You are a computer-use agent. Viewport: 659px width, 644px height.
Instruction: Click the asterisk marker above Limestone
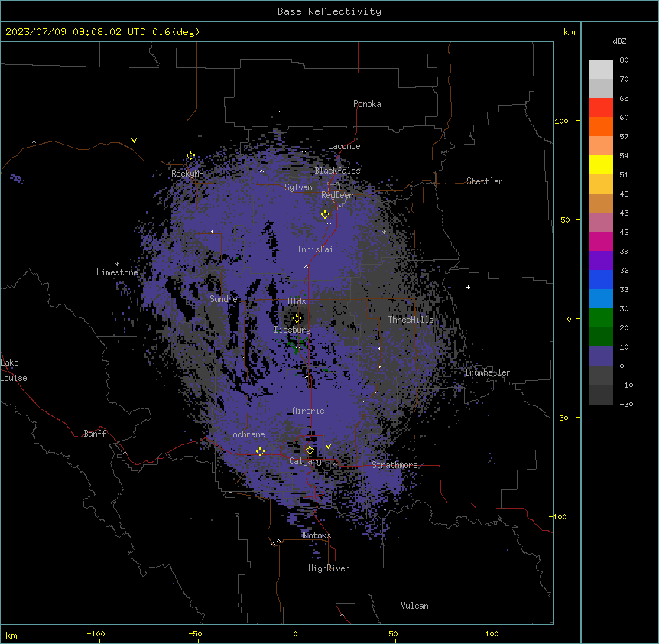point(117,265)
